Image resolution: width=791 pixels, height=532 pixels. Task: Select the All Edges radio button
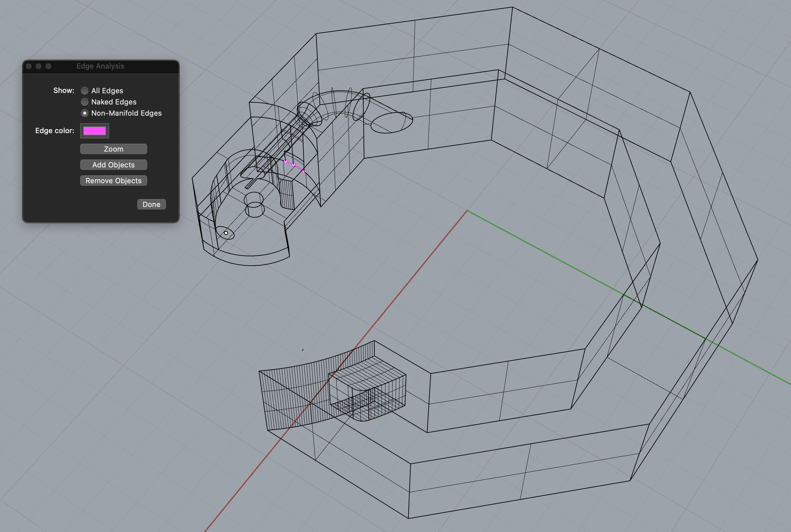pos(85,91)
